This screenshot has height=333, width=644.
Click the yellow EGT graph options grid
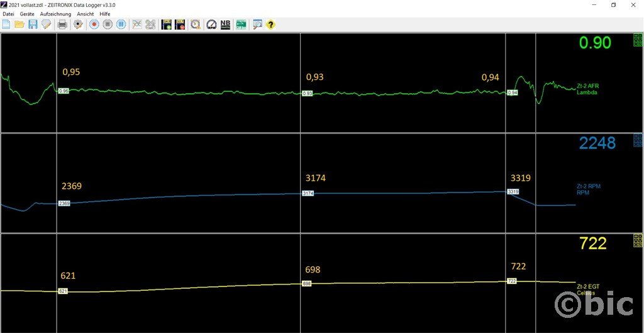click(x=638, y=240)
